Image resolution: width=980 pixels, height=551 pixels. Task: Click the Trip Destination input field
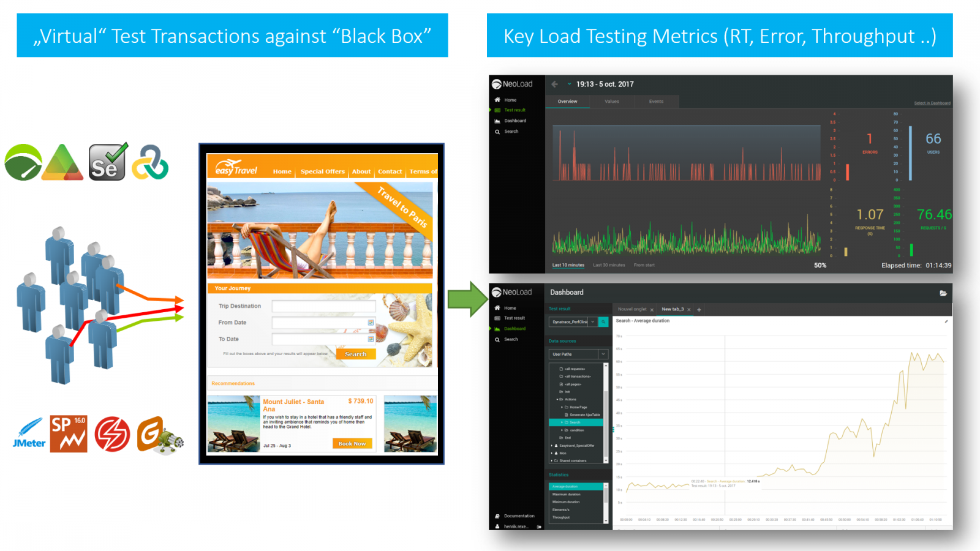tap(323, 305)
